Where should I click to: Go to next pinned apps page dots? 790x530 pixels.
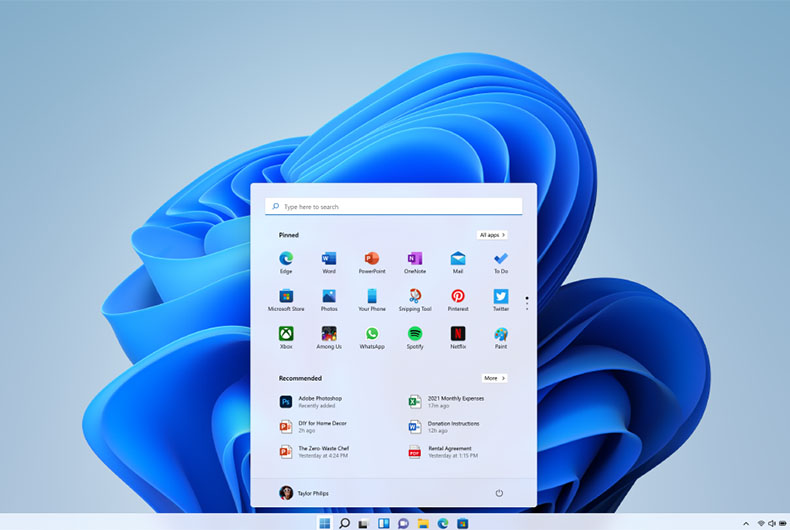[x=527, y=303]
